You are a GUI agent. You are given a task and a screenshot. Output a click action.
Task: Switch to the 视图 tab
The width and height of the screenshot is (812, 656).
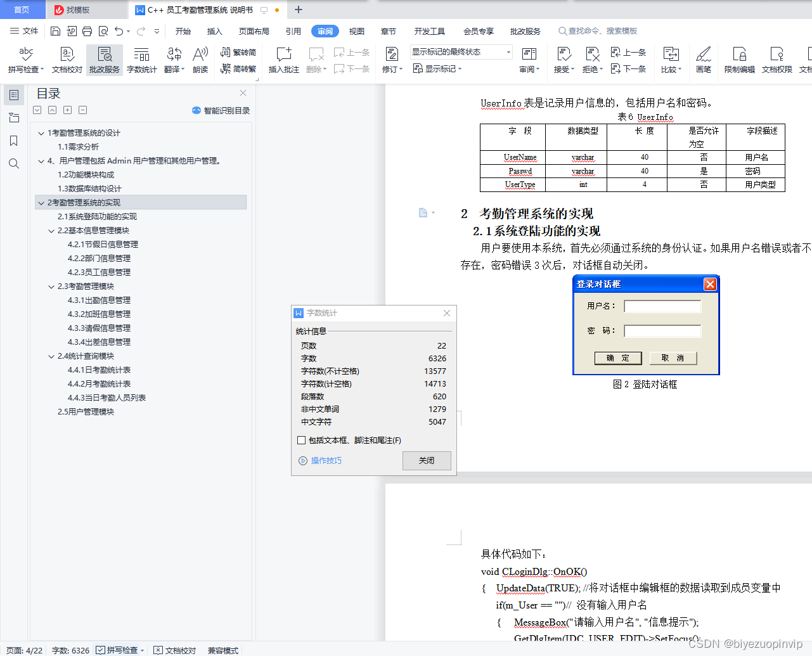tap(357, 31)
